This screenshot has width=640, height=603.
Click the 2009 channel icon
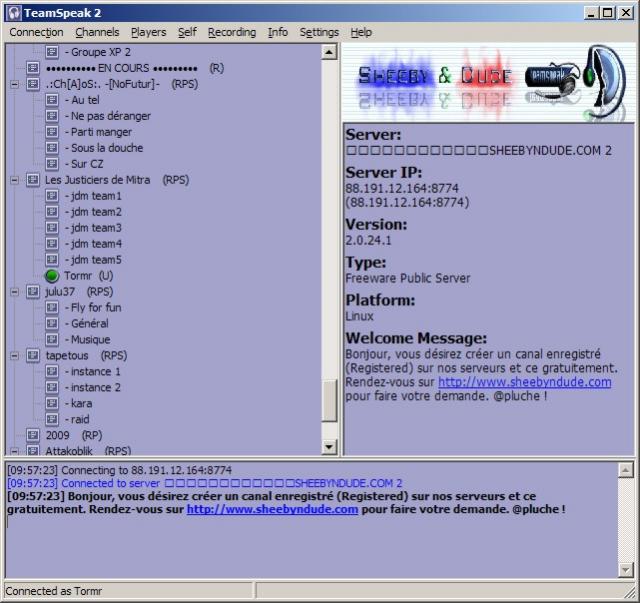click(x=33, y=435)
